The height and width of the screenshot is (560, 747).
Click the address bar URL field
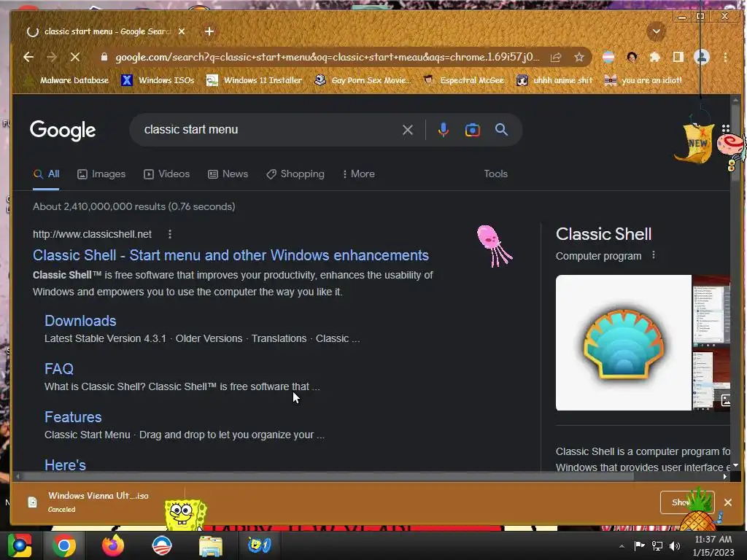coord(327,57)
